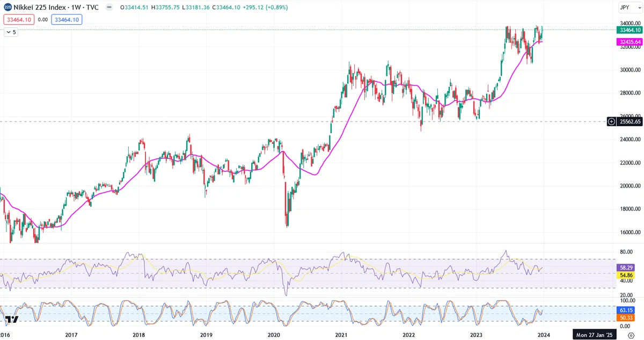Image resolution: width=644 pixels, height=340 pixels.
Task: Click the 30000.00 price scale label
Action: tap(631, 70)
